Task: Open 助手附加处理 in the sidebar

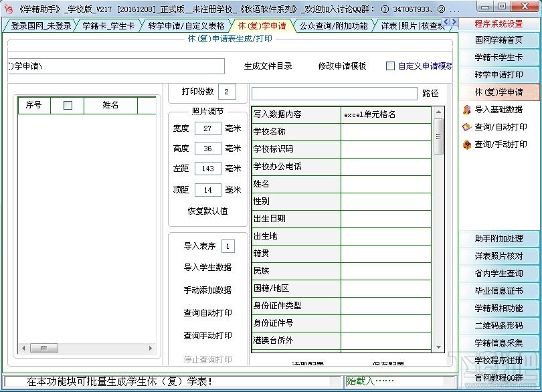Action: 499,239
